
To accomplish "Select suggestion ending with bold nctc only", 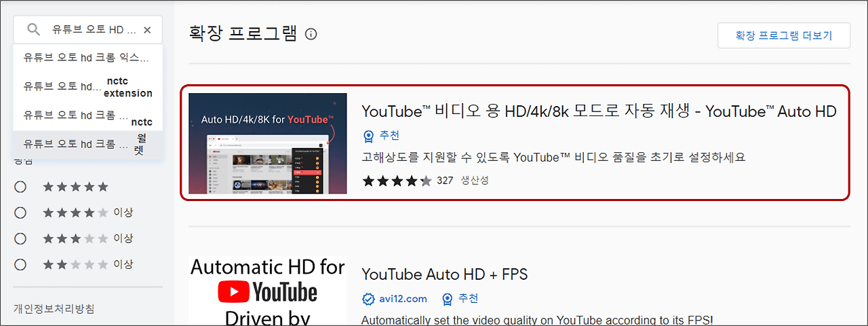I will 88,116.
